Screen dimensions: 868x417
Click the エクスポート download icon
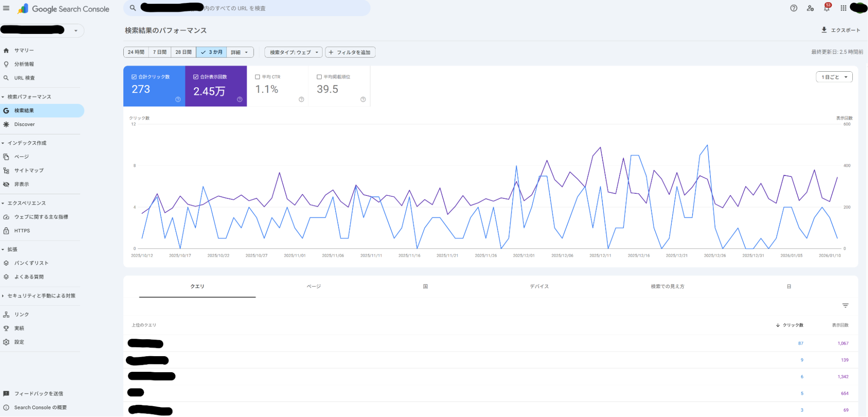click(x=824, y=30)
